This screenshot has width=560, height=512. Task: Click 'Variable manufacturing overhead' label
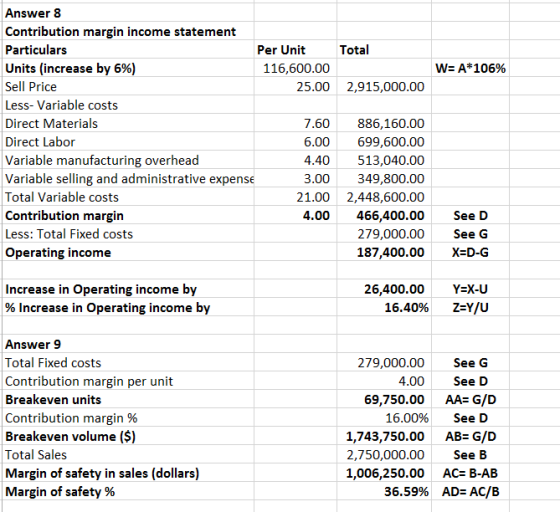[102, 161]
